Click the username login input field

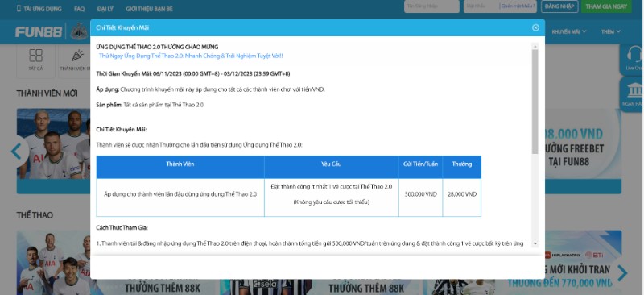coord(431,6)
